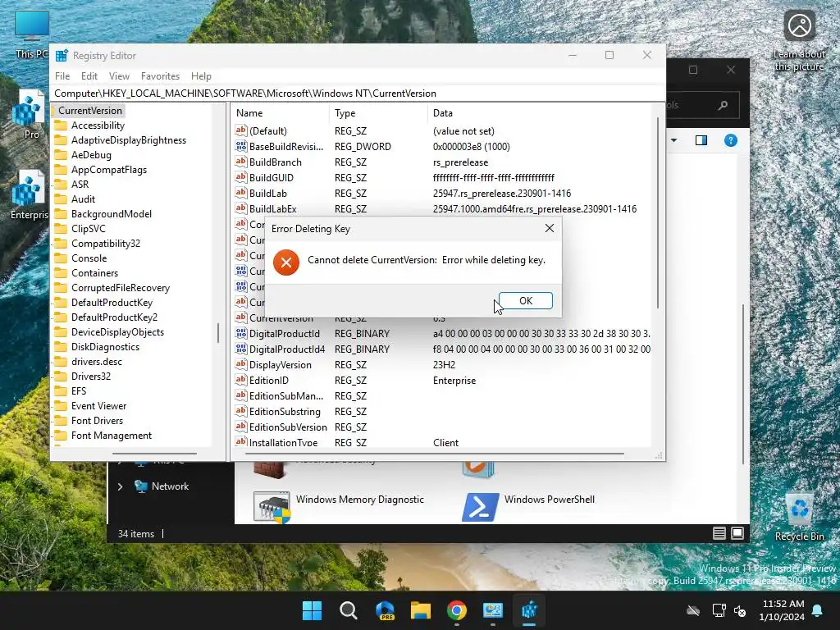Viewport: 840px width, 630px height.
Task: Click the DeviceDisplayObjects folder icon
Action: coord(61,331)
